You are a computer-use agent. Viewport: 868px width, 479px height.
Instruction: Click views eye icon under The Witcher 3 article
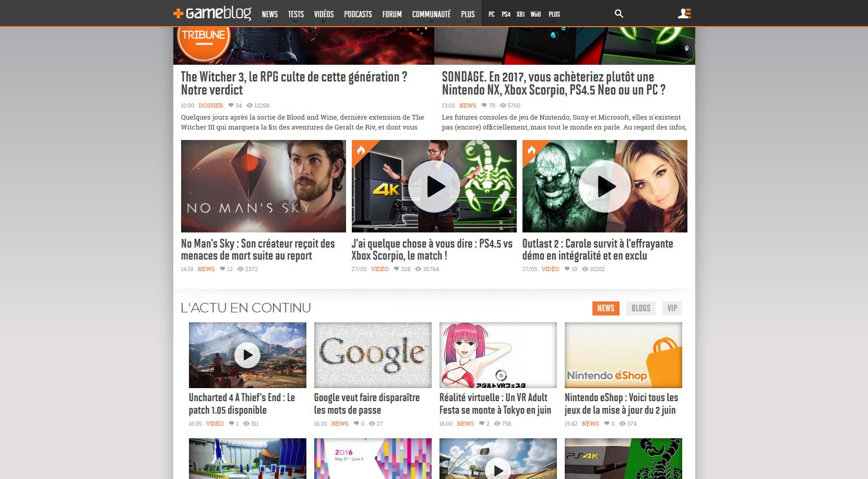[249, 106]
